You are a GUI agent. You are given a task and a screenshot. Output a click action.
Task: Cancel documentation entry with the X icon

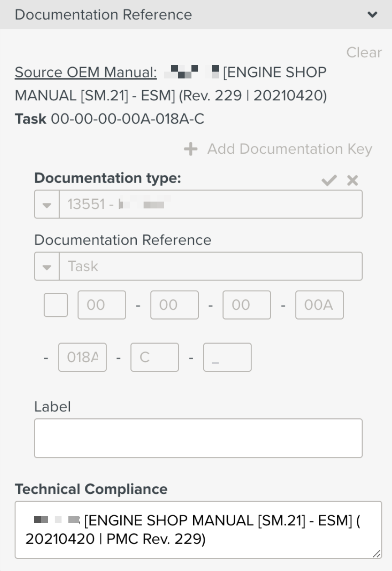[x=352, y=181]
